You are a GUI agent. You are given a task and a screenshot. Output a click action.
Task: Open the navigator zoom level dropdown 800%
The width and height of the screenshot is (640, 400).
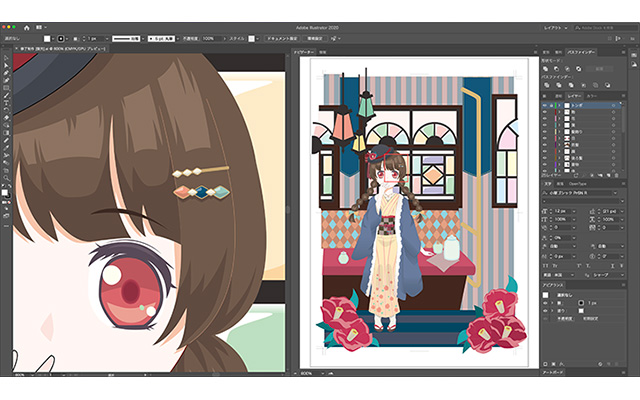tap(322, 373)
